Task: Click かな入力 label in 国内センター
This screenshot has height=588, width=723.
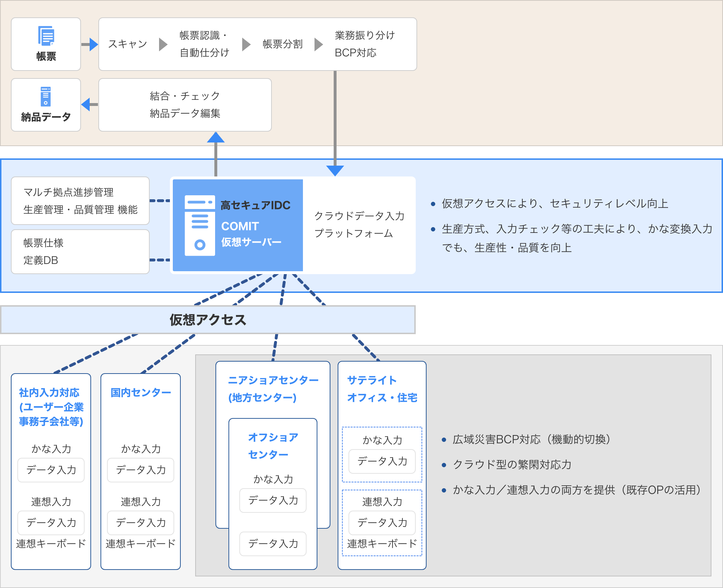Action: [x=141, y=449]
